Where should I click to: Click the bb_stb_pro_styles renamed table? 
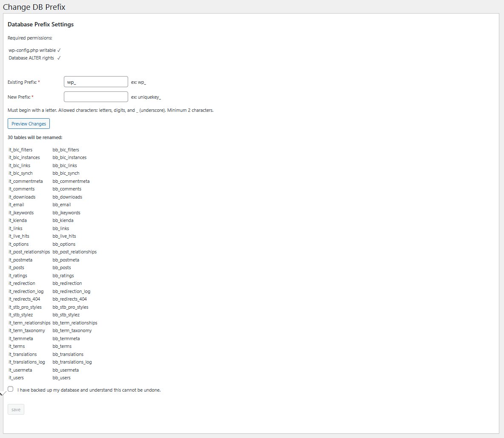(70, 307)
